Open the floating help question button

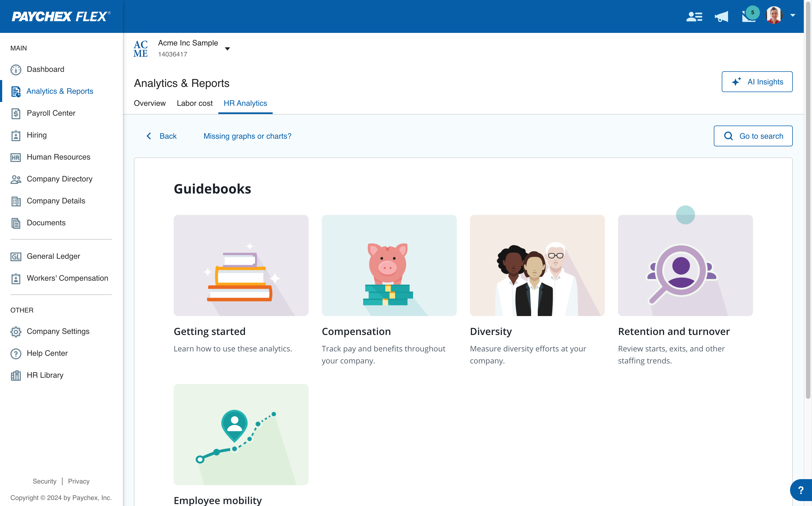point(801,490)
